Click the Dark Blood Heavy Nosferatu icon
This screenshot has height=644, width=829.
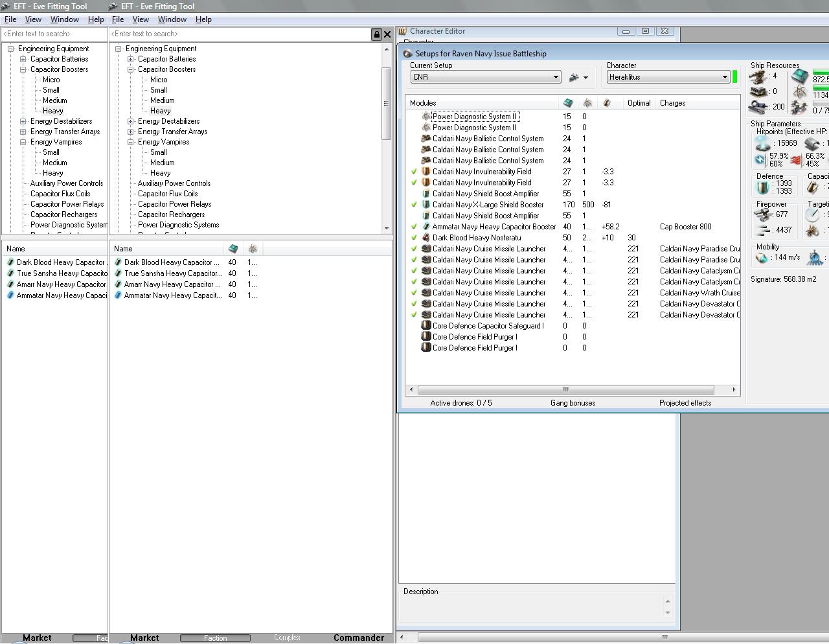[x=426, y=238]
